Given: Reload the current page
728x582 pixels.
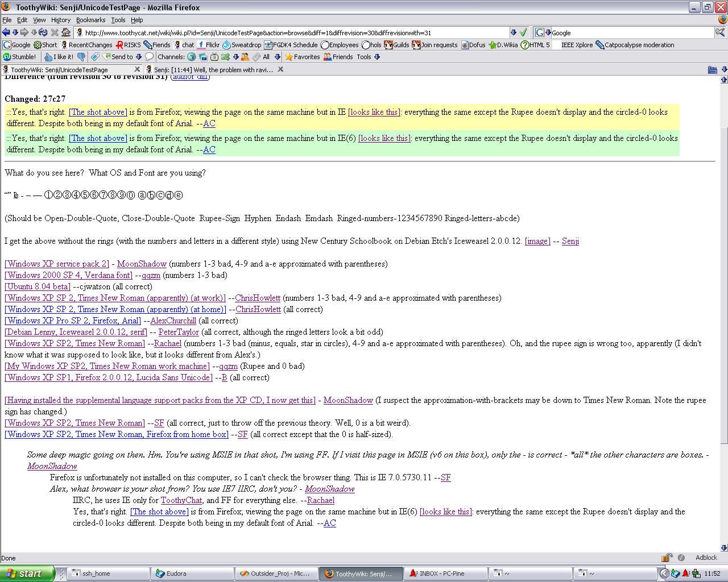Looking at the screenshot, I should point(43,32).
